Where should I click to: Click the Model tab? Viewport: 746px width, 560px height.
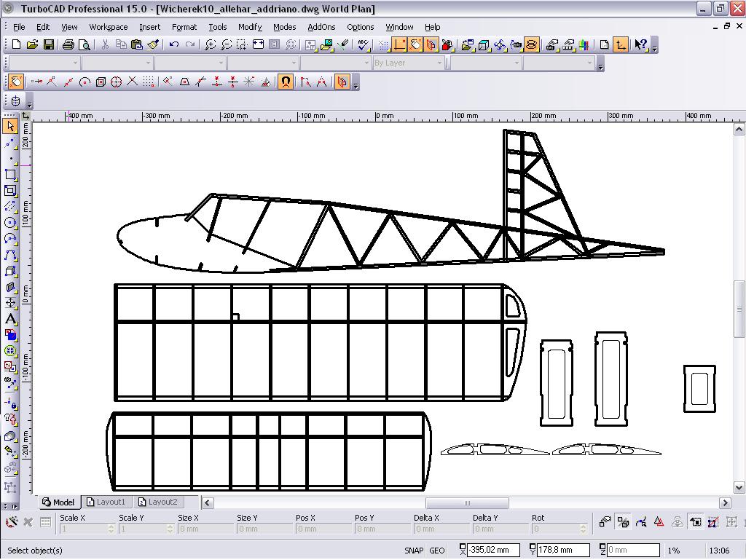tap(58, 502)
